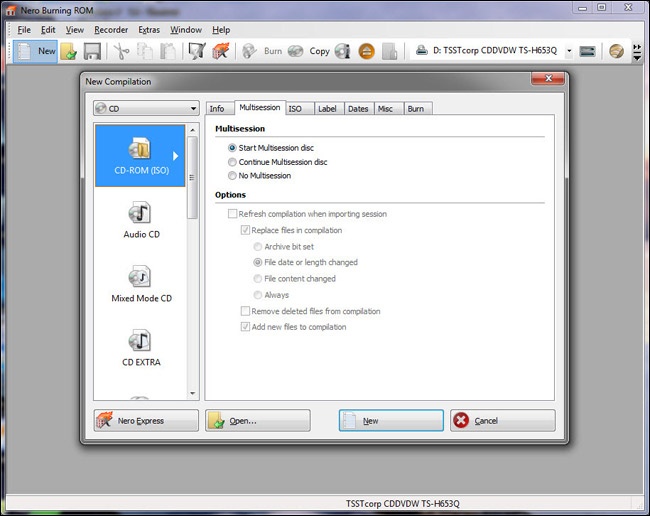Select the CD-ROM (ISO) compilation type
This screenshot has width=650, height=516.
(x=140, y=155)
